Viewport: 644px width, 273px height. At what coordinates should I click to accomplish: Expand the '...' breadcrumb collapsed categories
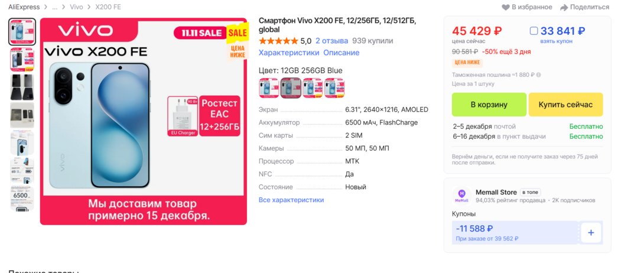(55, 7)
